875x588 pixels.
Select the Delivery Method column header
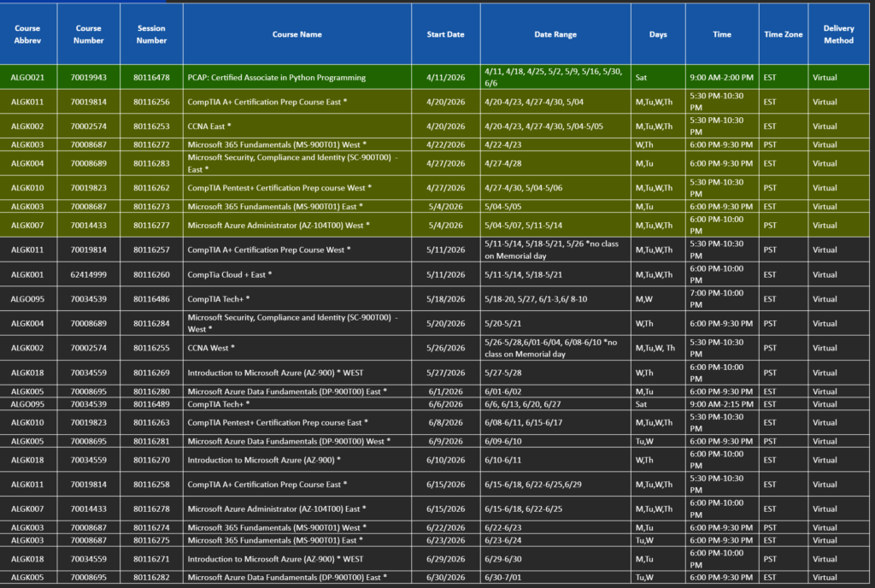838,34
